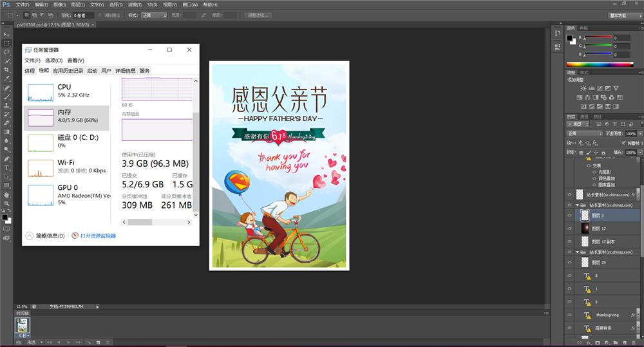Hide the 图层 3 layer
Image resolution: width=644 pixels, height=347 pixels.
(x=569, y=215)
